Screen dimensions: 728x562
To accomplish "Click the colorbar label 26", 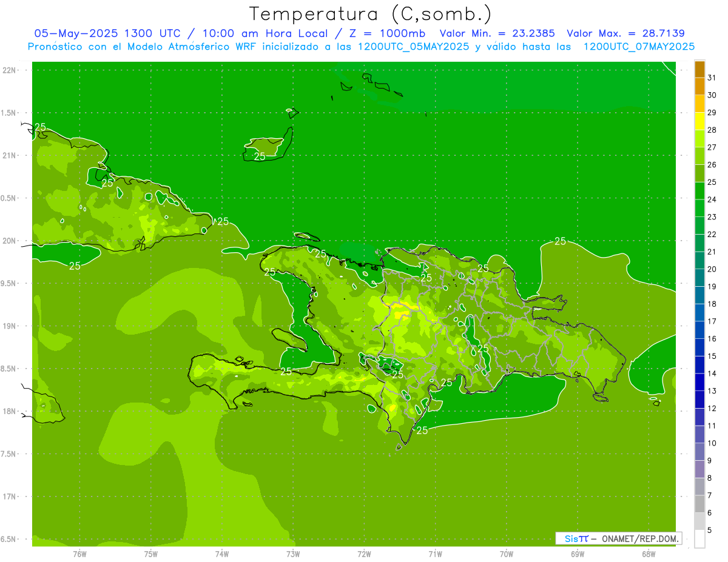I will coord(712,164).
